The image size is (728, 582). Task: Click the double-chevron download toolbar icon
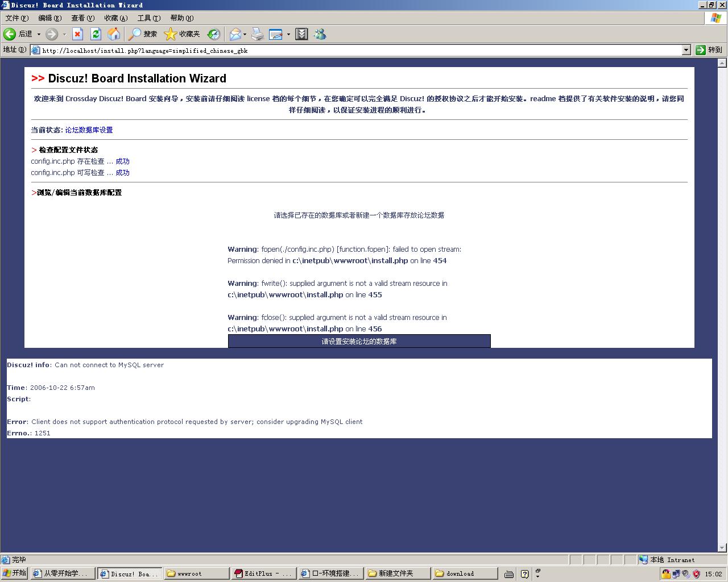click(x=302, y=34)
